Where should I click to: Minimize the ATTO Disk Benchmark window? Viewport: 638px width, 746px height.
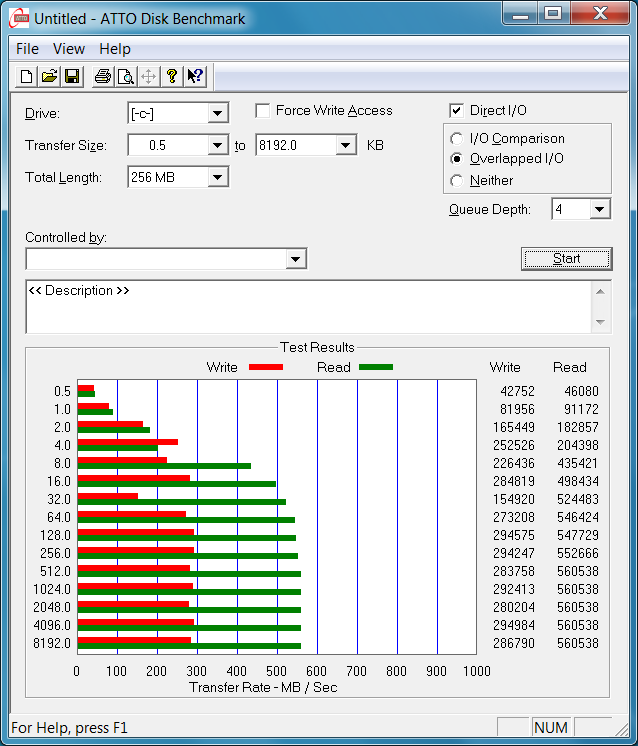click(520, 13)
